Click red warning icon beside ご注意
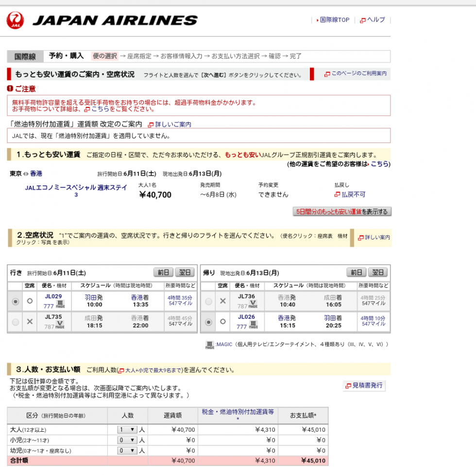The image size is (476, 475). pyautogui.click(x=10, y=88)
